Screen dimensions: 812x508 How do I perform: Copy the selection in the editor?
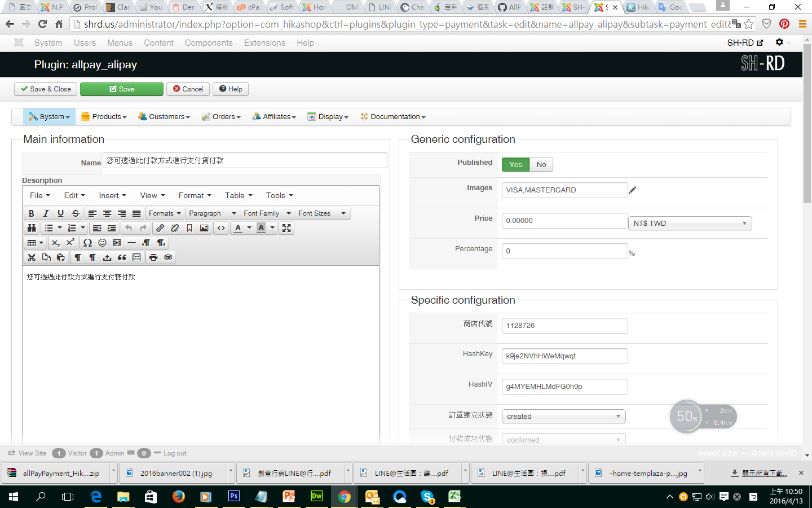(x=46, y=257)
